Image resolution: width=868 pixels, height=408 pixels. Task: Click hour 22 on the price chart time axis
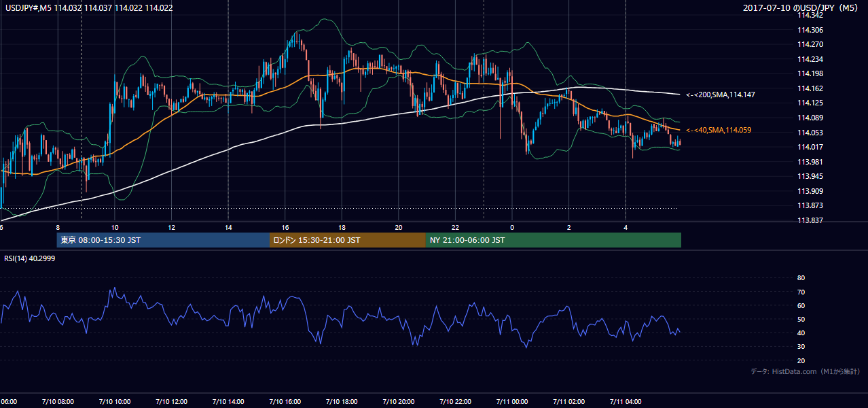click(455, 227)
